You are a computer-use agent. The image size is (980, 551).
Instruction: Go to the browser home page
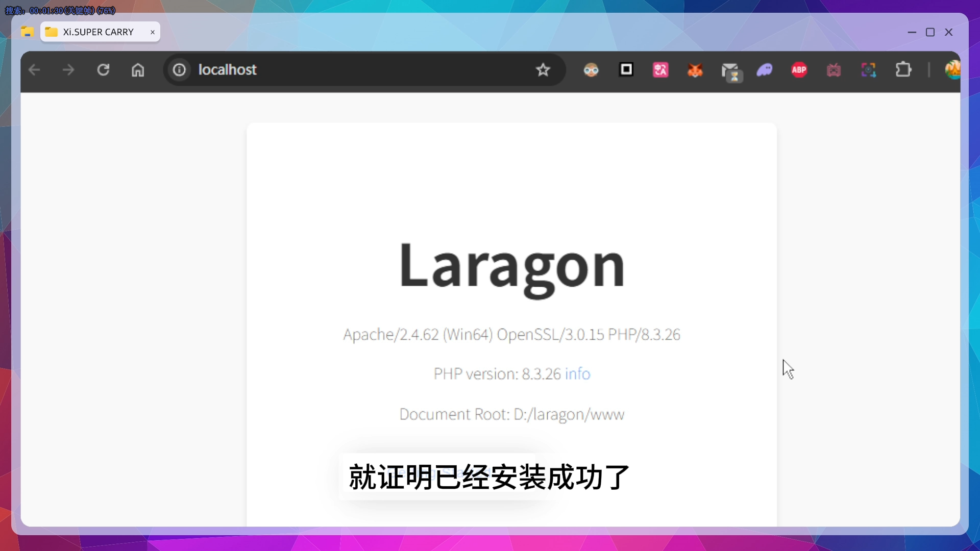tap(138, 70)
